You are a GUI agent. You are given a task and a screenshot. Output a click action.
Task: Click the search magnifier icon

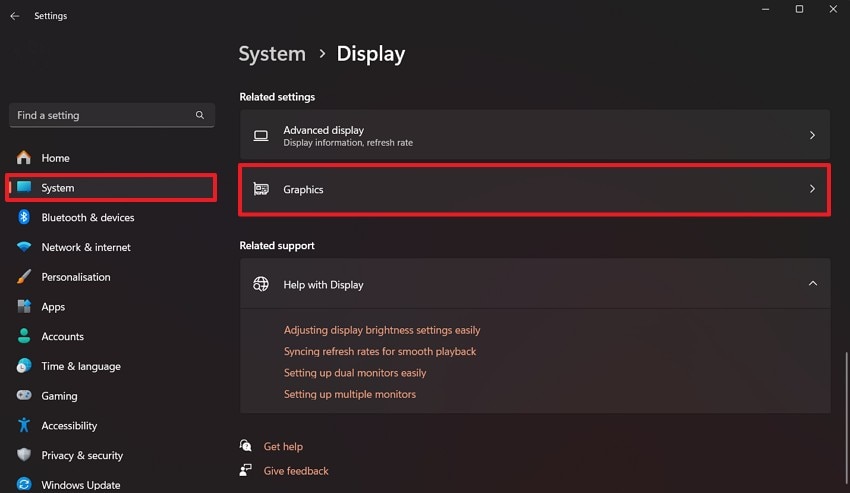click(x=200, y=115)
